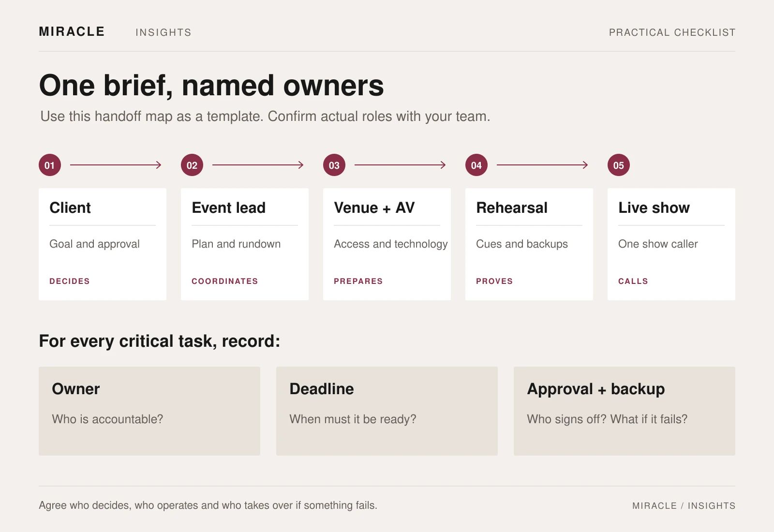Click the COORDINATES label

225,281
